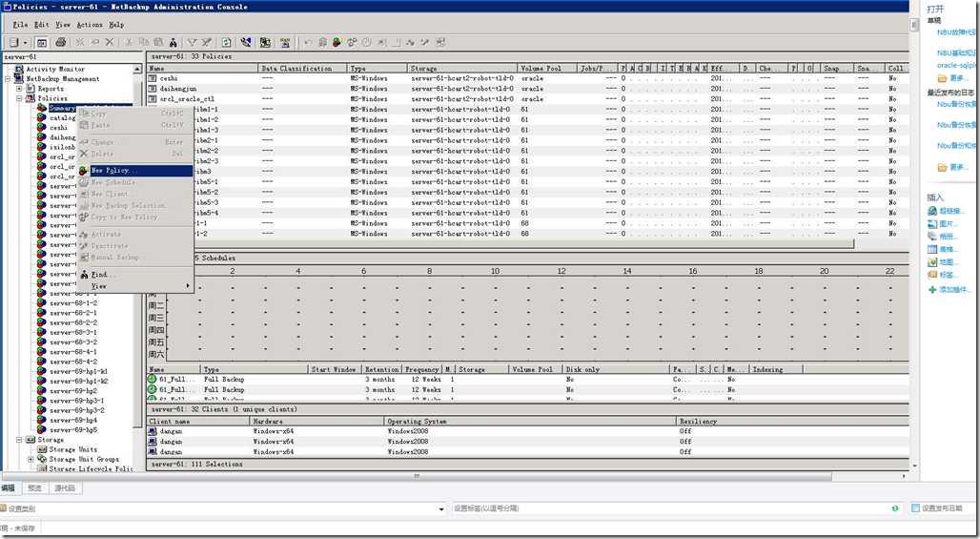Open dropdown arrow next to first toolbar icon
The height and width of the screenshot is (539, 980).
click(25, 43)
